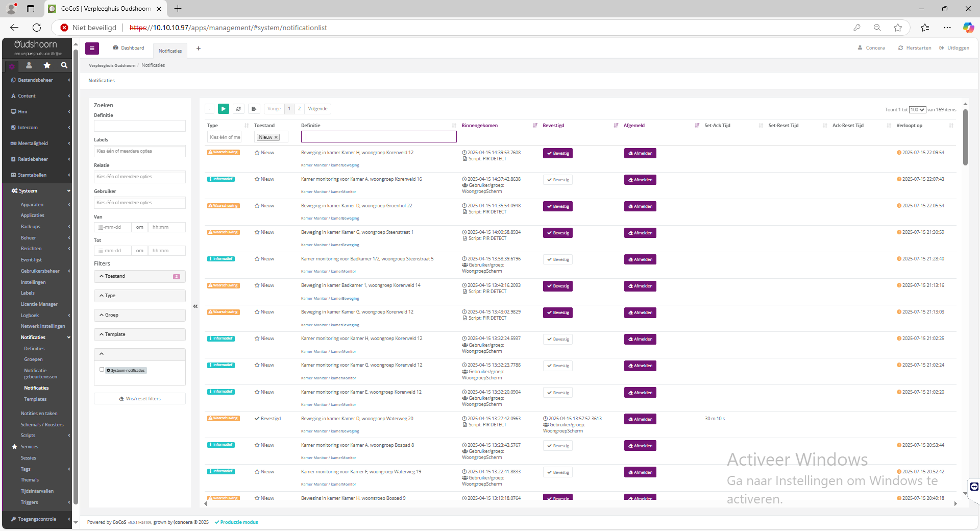Viewport: 980px width, 531px height.
Task: Switch to the Dashboard tab
Action: click(x=129, y=48)
